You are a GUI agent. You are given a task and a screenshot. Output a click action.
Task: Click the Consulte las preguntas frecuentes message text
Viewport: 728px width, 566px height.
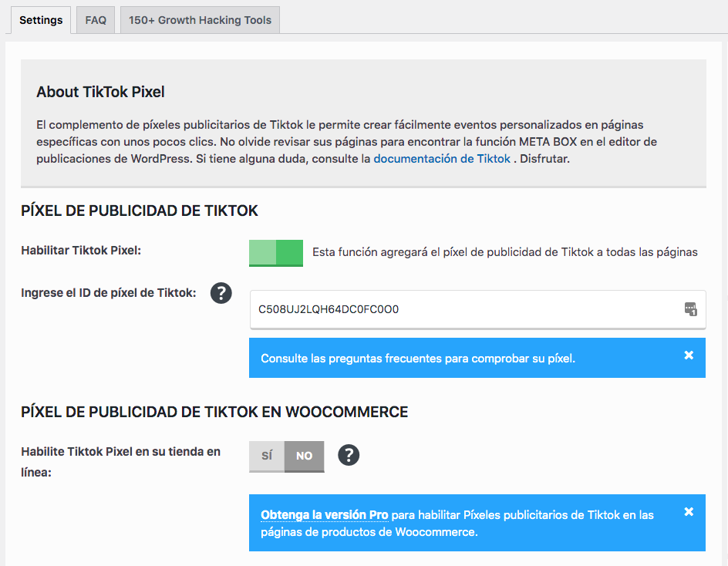tap(418, 359)
